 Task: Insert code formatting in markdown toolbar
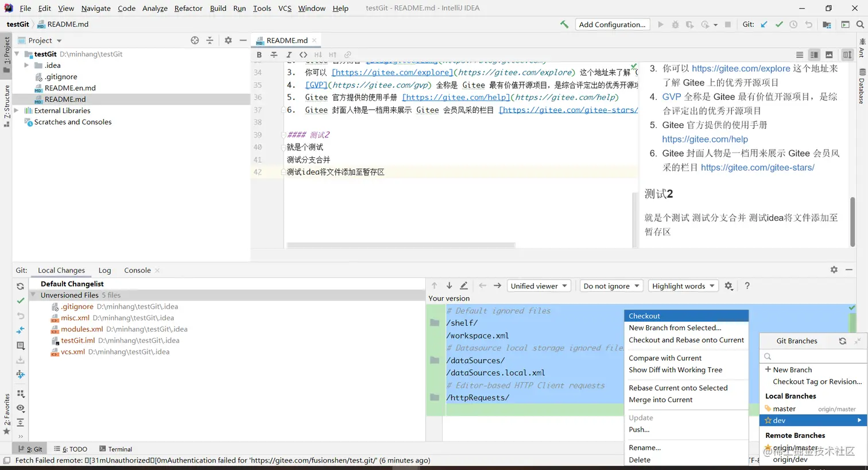click(x=303, y=55)
